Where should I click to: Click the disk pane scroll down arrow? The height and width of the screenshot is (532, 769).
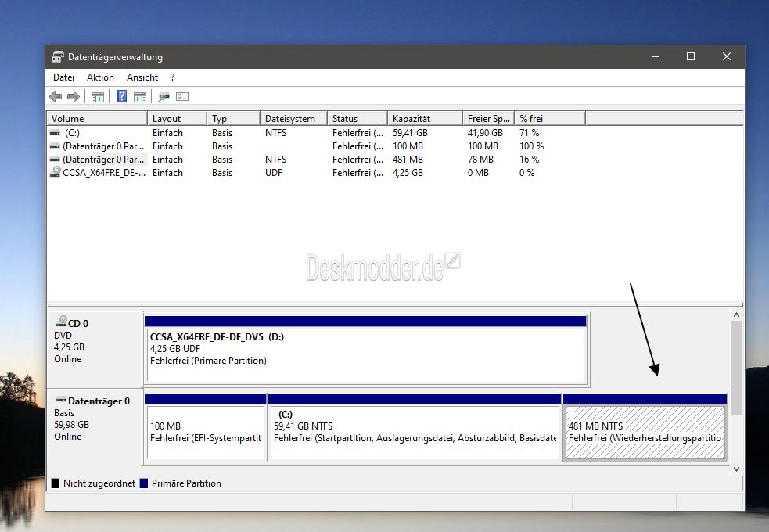(736, 469)
